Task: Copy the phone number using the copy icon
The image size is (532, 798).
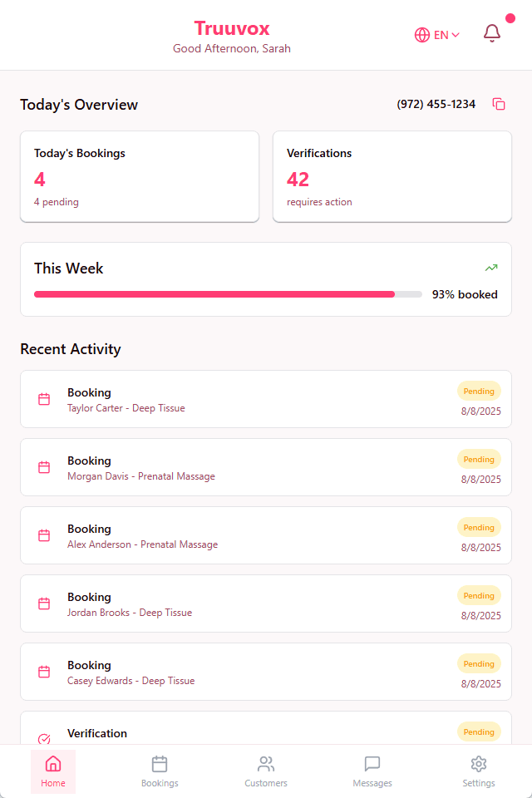Action: pyautogui.click(x=499, y=104)
